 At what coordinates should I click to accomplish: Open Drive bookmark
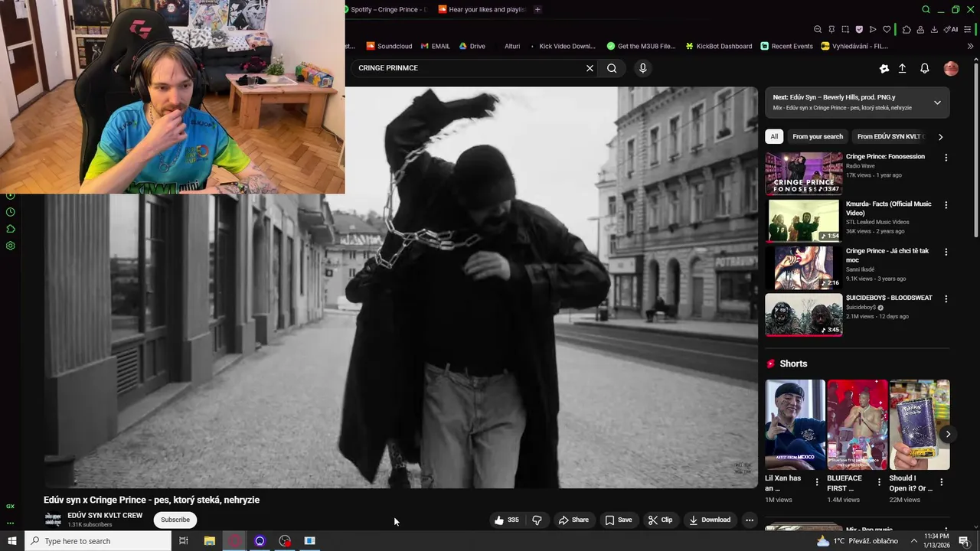(472, 46)
